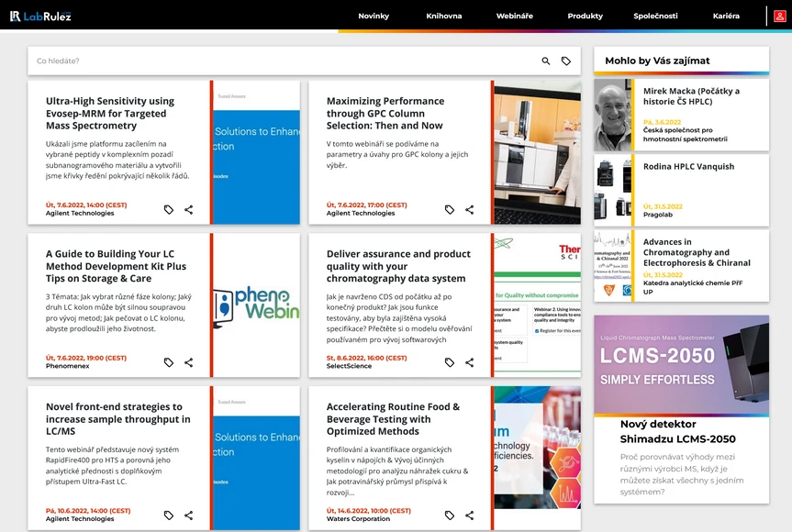Click date 'Út, 14.6.2022, 10:00 (CEST)'

pos(369,511)
